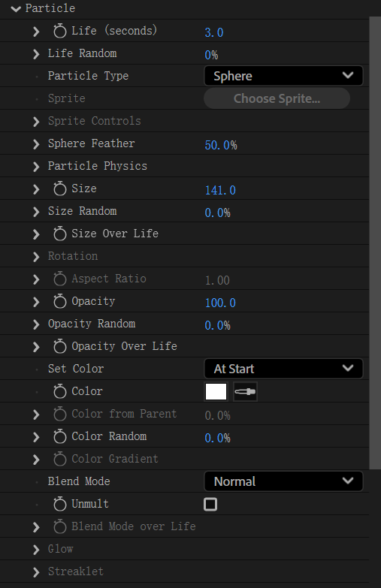
Task: Open the Particle Type dropdown
Action: [283, 76]
